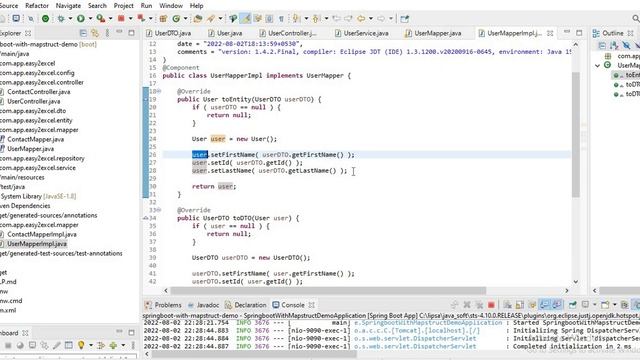Open Display Selected Console dropdown
The height and width of the screenshot is (360, 640).
click(x=594, y=305)
